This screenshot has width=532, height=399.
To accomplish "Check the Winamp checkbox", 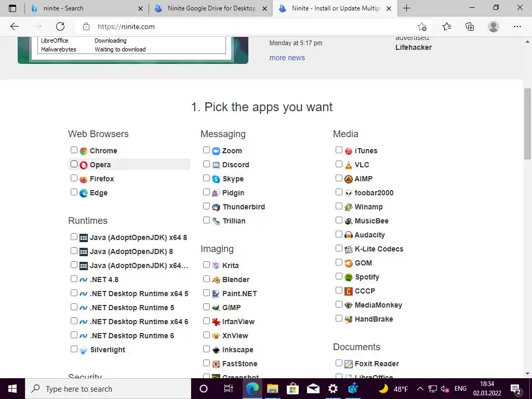I will click(339, 206).
